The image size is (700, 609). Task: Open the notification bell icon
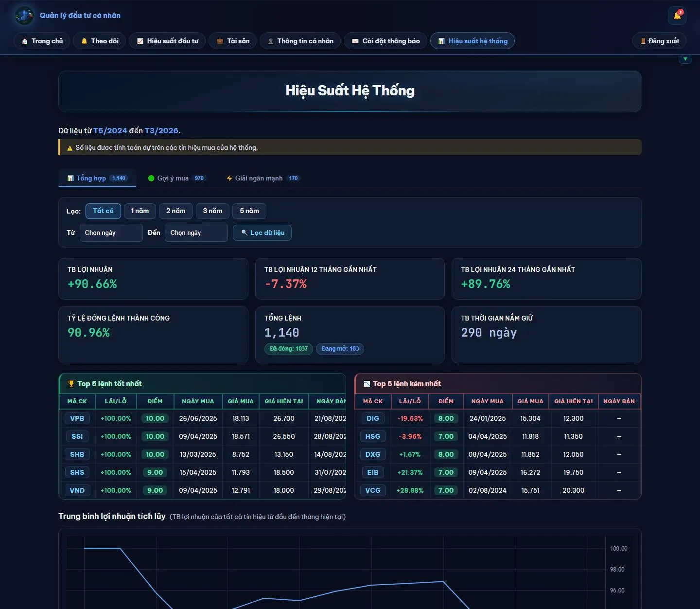(x=677, y=16)
